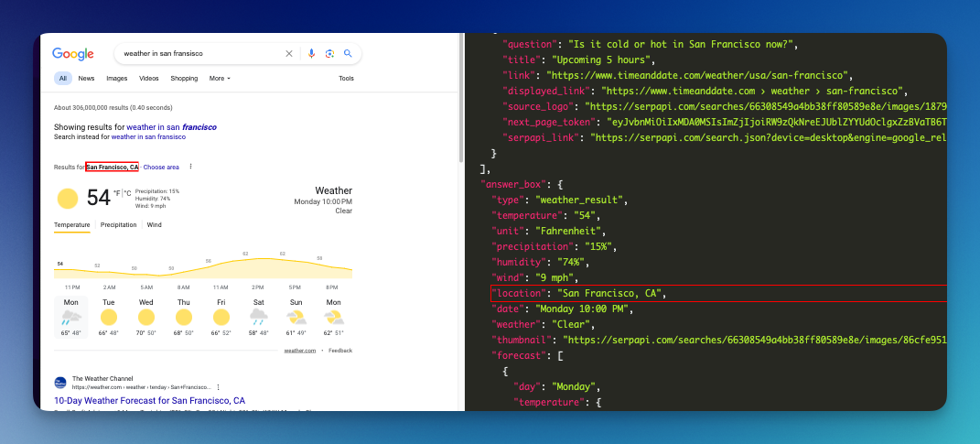Select the Fri forecast day tile

point(221,317)
